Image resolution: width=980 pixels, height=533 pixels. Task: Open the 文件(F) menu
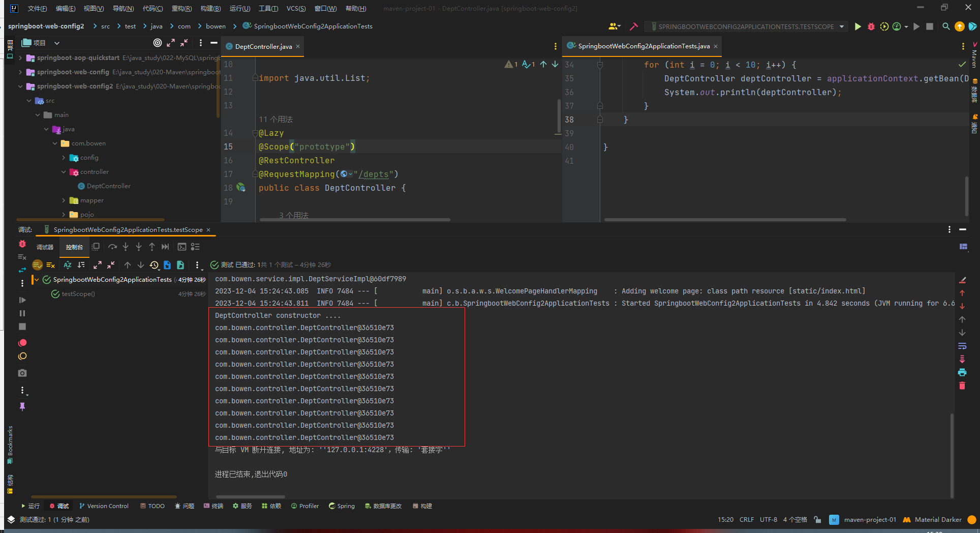pos(37,8)
